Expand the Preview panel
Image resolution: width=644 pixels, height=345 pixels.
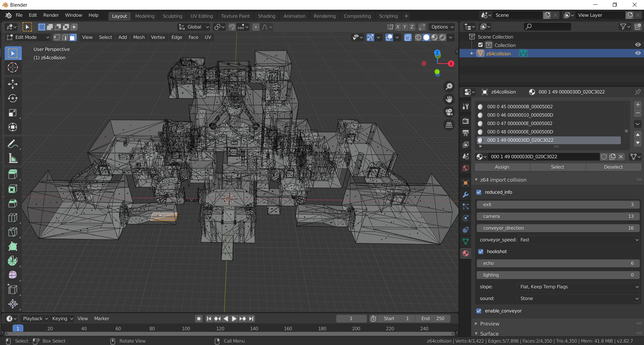pyautogui.click(x=490, y=324)
